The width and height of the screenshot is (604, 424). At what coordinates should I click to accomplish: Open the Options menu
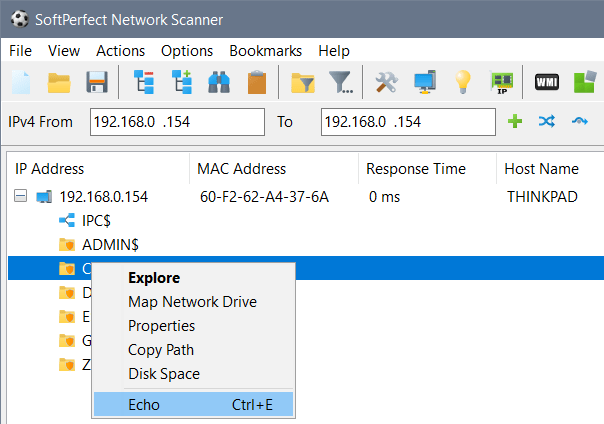[x=187, y=51]
